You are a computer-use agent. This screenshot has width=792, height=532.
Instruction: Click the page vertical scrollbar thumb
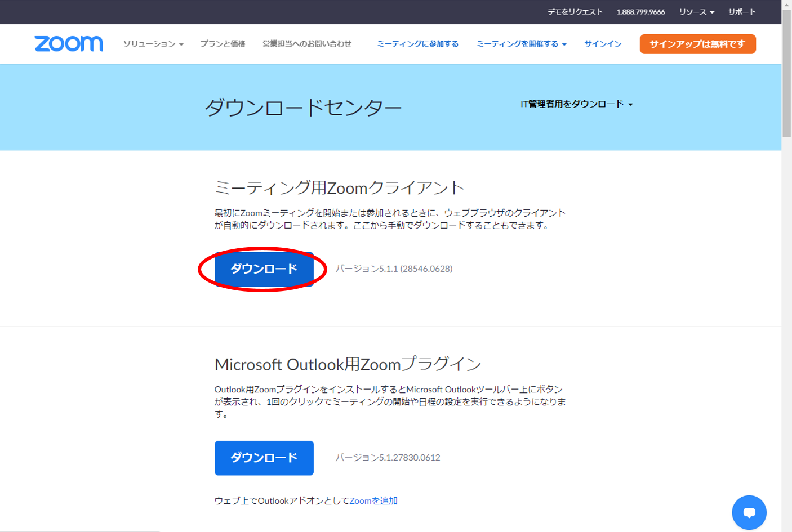[x=786, y=73]
